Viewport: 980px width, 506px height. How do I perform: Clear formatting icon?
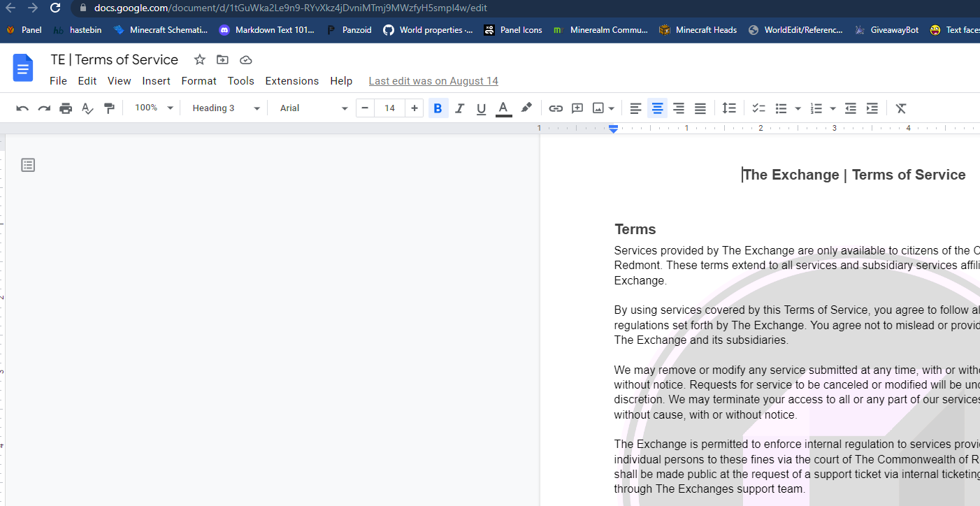[901, 108]
